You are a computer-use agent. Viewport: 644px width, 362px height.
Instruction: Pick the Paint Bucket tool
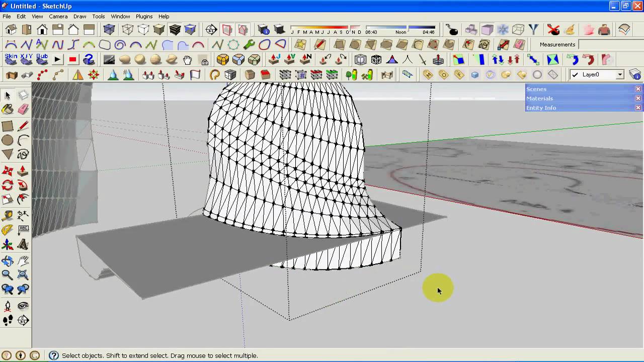(x=8, y=109)
